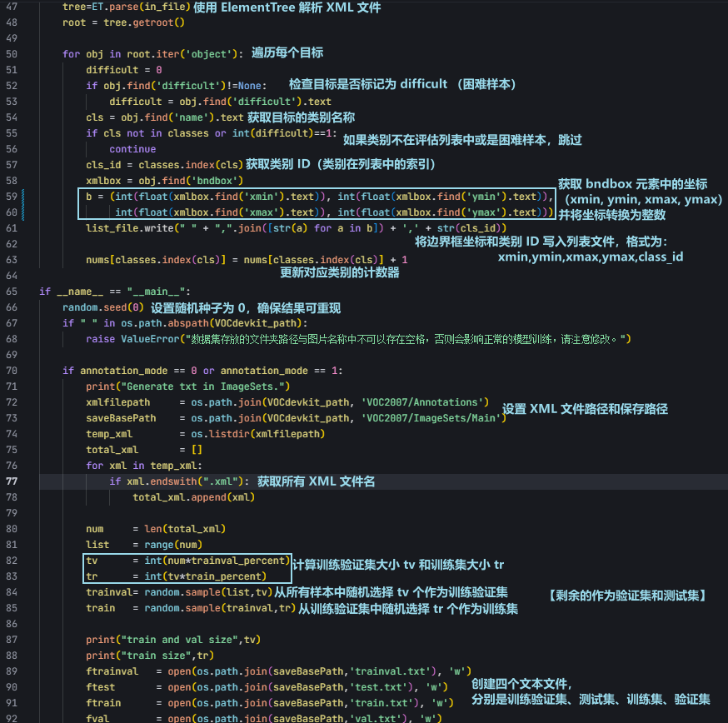Screen dimensions: 728x723
Task: Click 'range(num)' on line 81
Action: [x=173, y=544]
